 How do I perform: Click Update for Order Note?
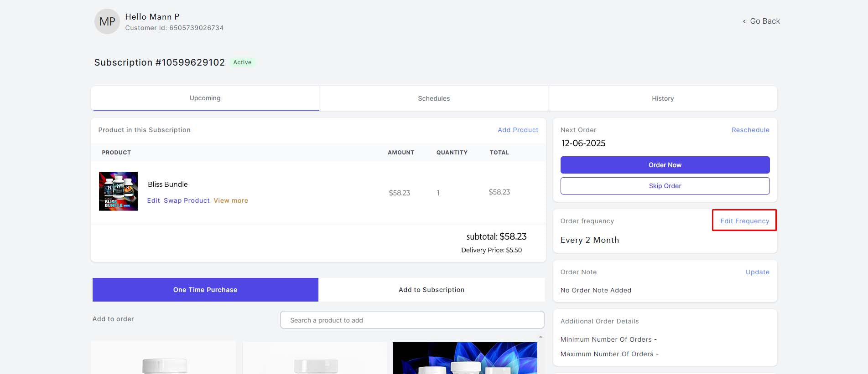point(757,272)
